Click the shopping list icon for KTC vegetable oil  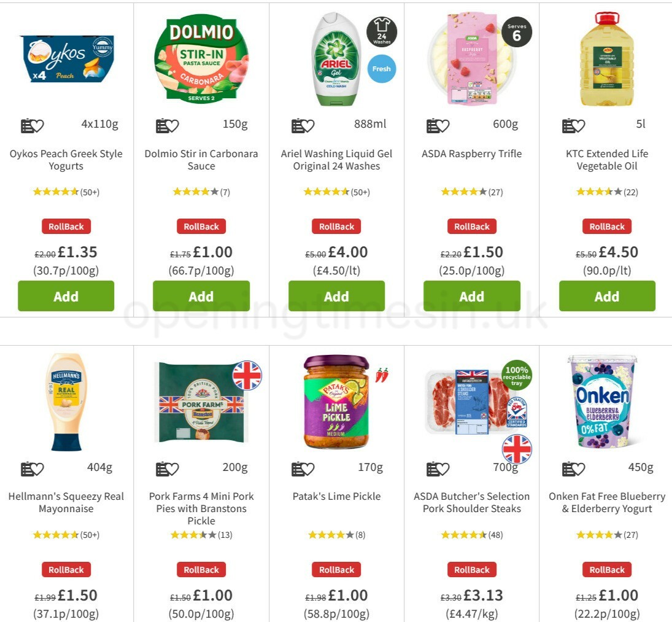coord(568,125)
